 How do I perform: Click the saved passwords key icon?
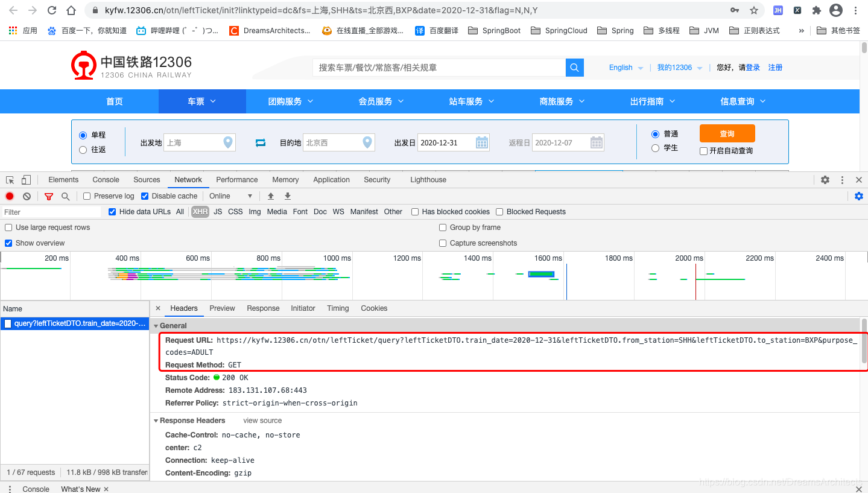point(735,10)
